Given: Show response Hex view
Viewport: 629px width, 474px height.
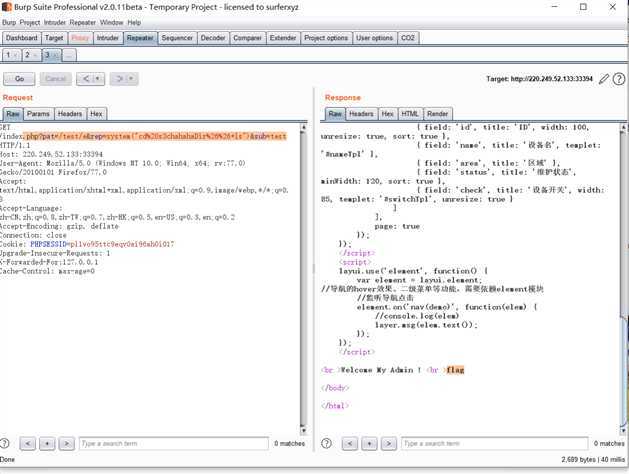Looking at the screenshot, I should coord(387,114).
